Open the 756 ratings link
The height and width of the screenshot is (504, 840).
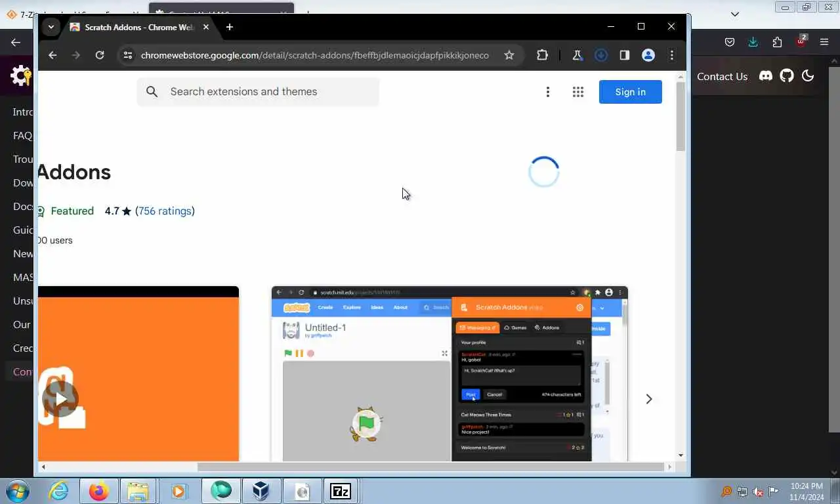(x=165, y=211)
